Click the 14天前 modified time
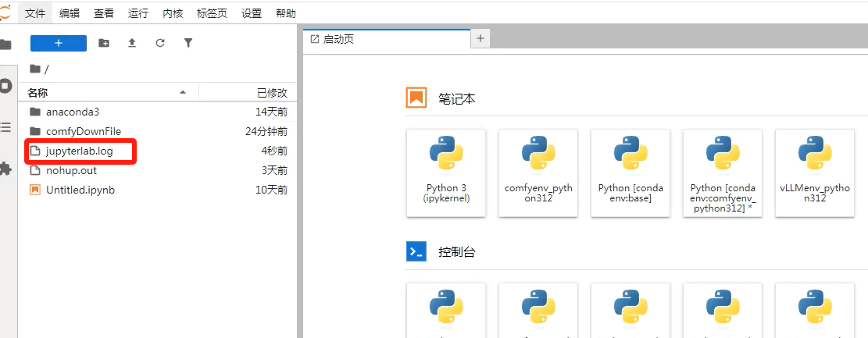 pyautogui.click(x=271, y=112)
